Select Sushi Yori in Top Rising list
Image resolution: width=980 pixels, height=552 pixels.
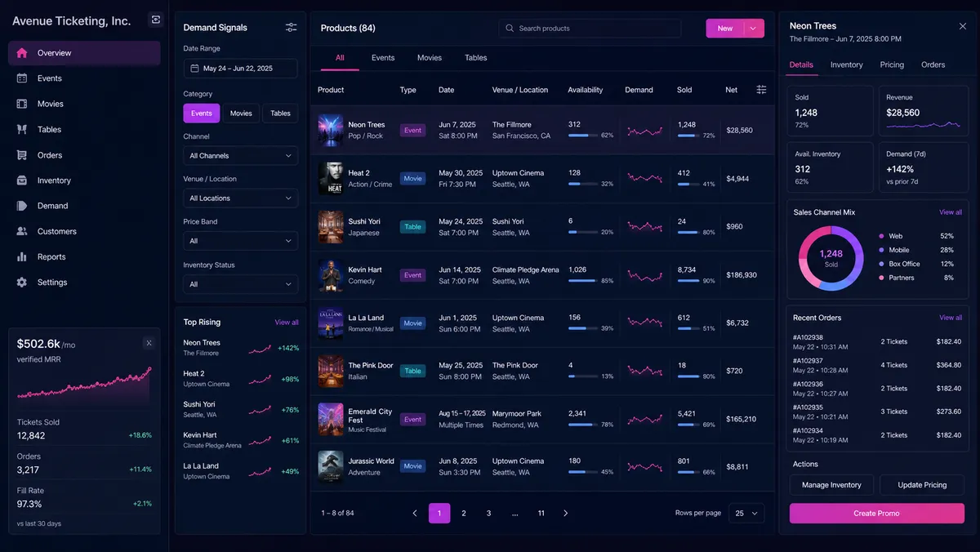[x=241, y=409]
